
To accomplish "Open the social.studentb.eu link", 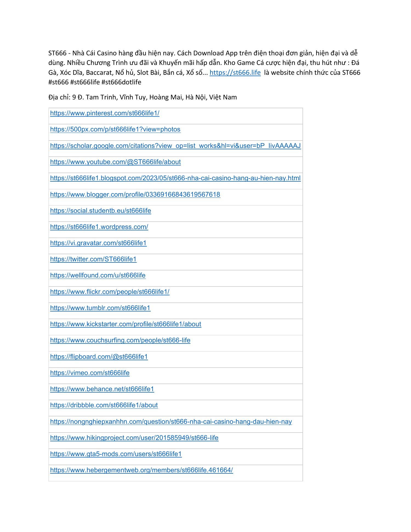I will tap(101, 211).
